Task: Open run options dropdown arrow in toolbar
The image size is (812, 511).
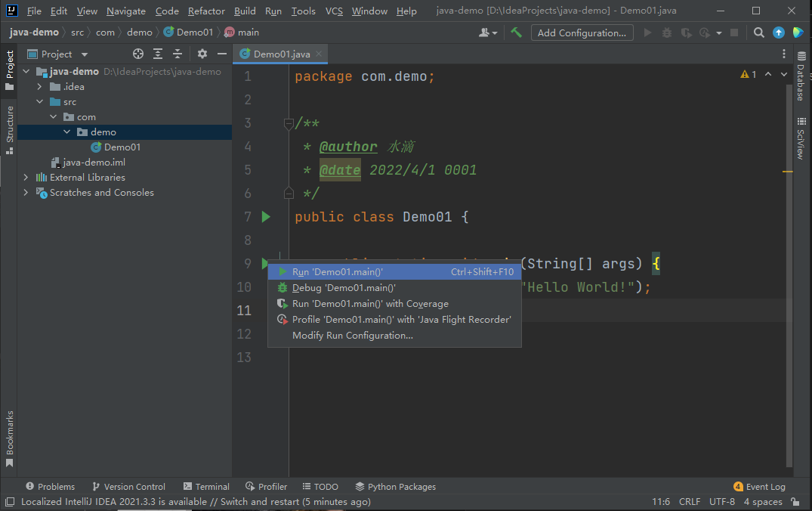Action: (719, 33)
